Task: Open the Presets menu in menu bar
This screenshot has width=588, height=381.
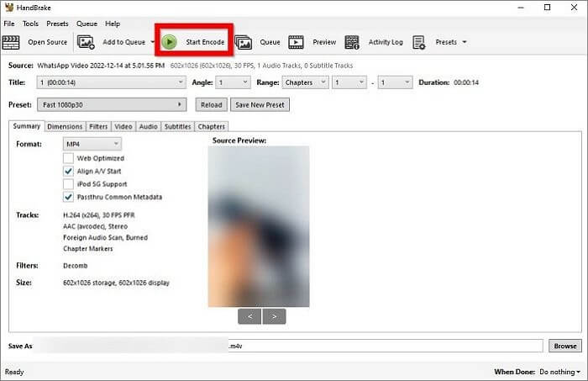Action: [57, 24]
